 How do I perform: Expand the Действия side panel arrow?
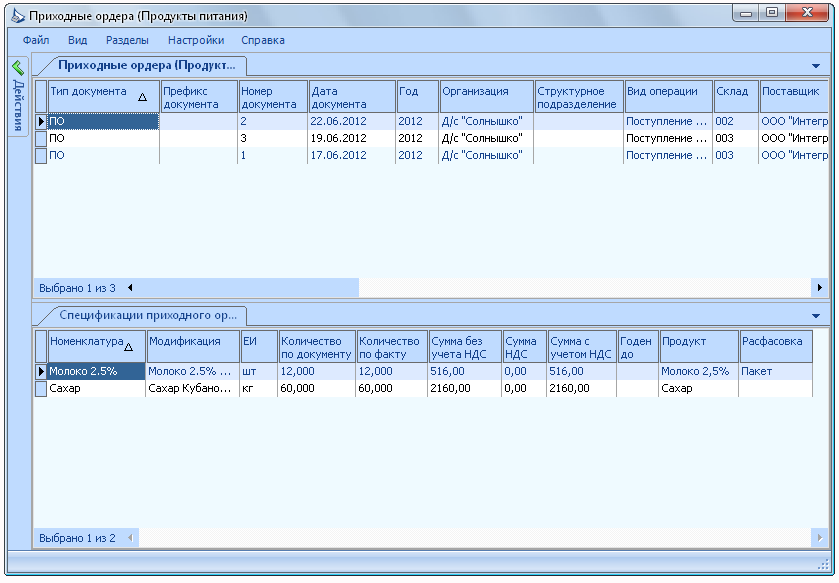pyautogui.click(x=18, y=67)
